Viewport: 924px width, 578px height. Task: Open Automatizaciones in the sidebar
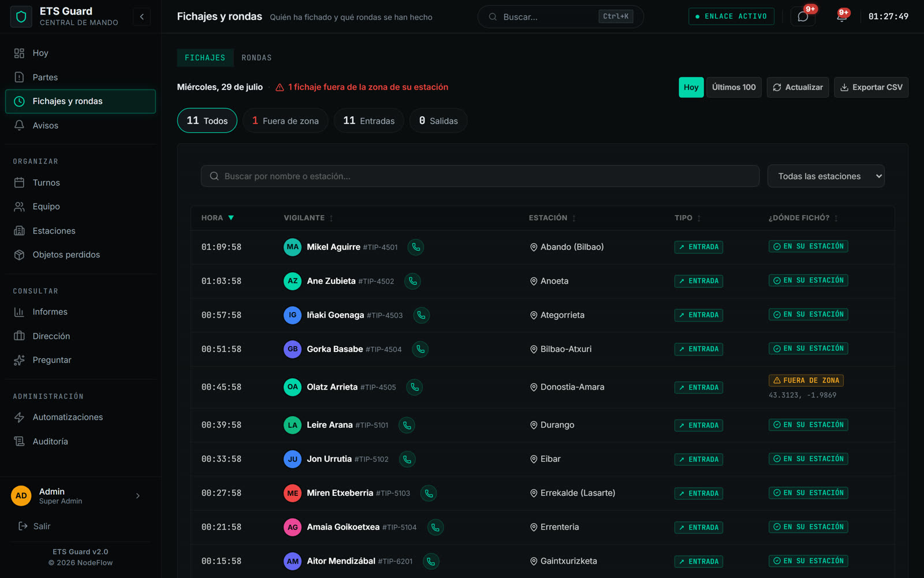[x=81, y=417]
